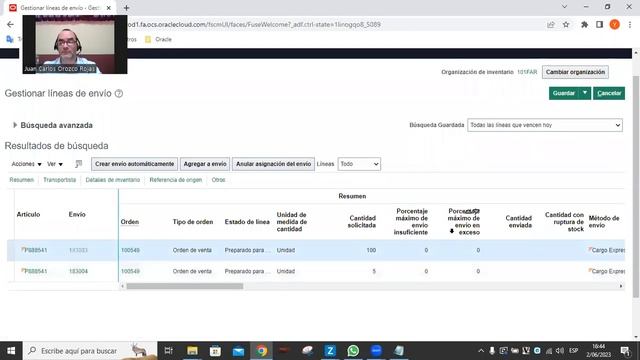Open the help icon beside Gestionar líneas de envío
The image size is (640, 360).
pos(119,93)
